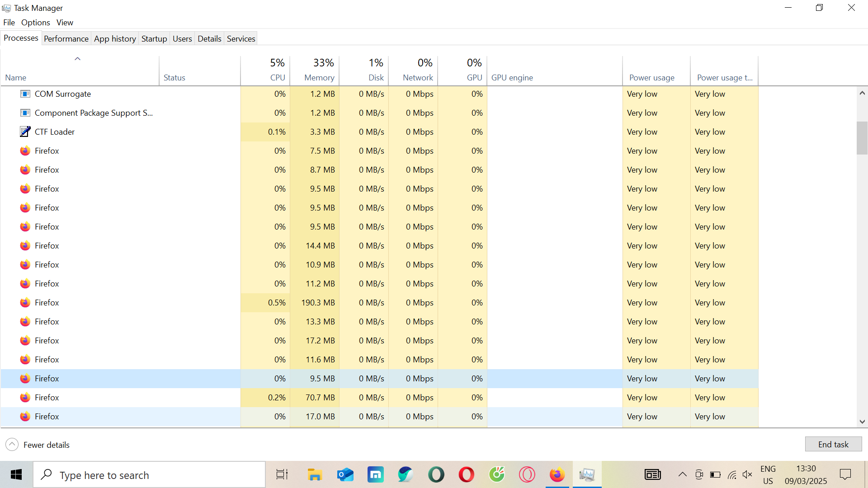Show hidden system tray icons

[x=683, y=474]
